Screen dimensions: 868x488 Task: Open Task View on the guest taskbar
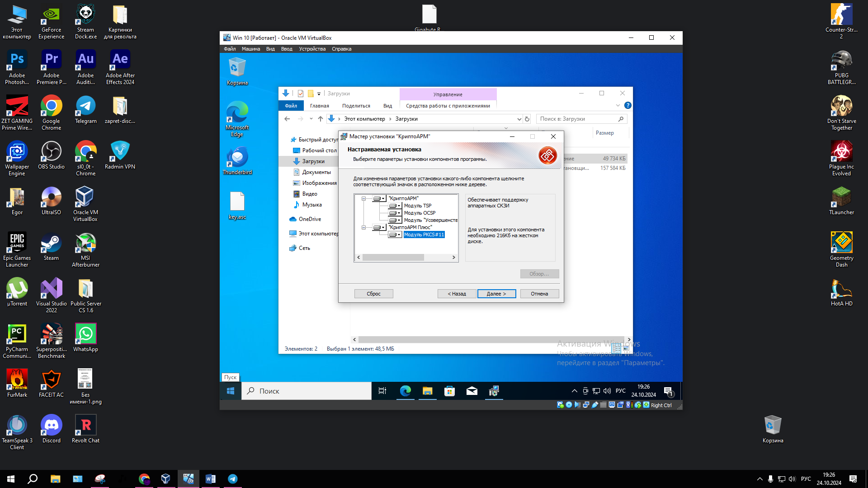point(382,391)
